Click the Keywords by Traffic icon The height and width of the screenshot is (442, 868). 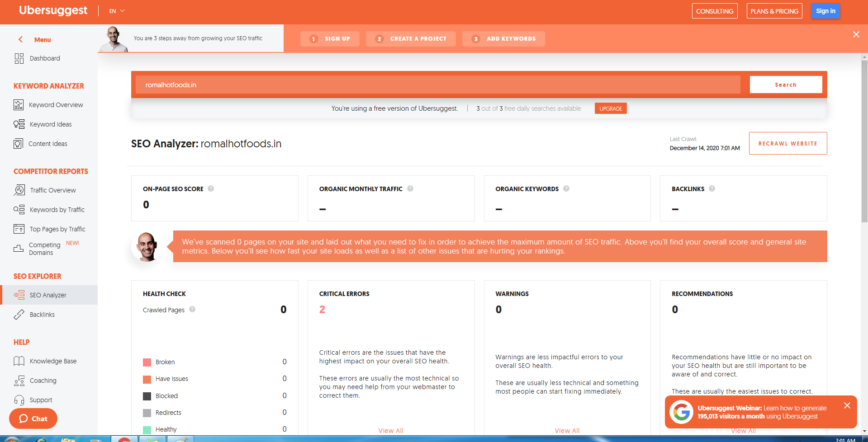pos(19,210)
